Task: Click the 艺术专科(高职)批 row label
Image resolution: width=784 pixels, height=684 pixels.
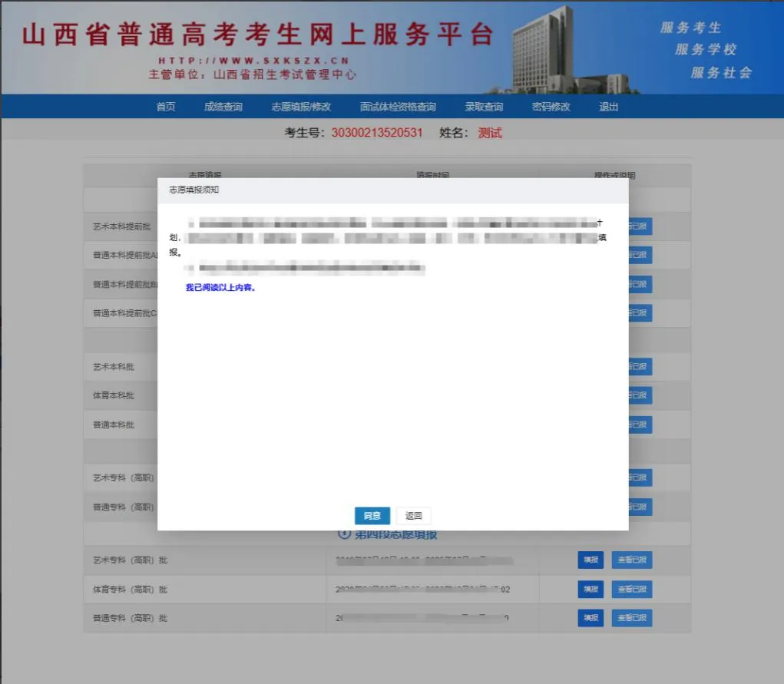Action: coord(130,560)
